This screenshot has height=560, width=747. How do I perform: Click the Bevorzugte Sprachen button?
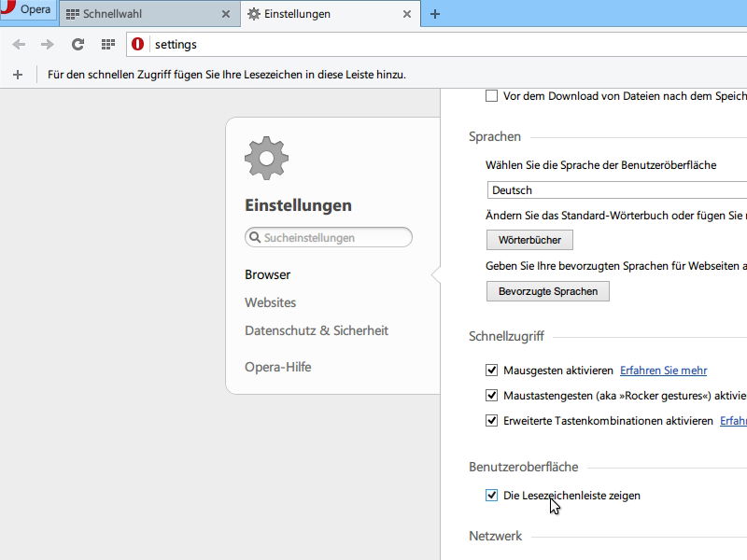click(548, 291)
